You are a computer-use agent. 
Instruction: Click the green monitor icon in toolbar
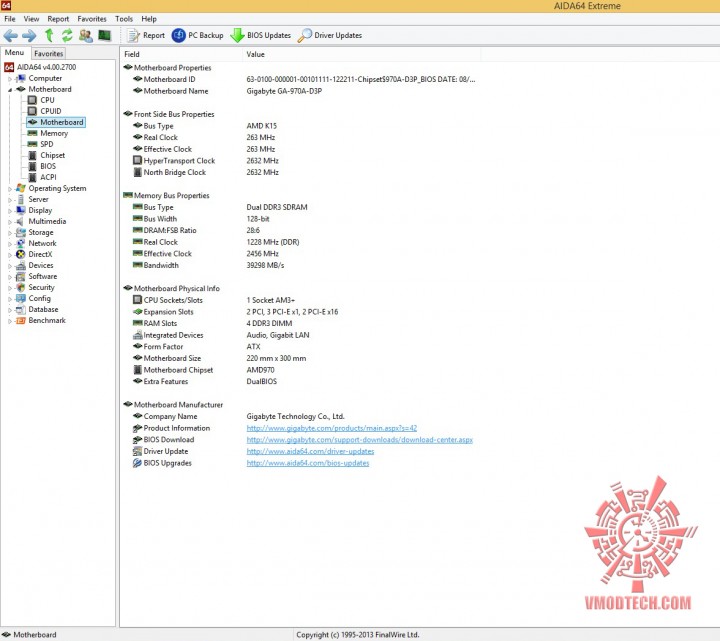pyautogui.click(x=105, y=35)
